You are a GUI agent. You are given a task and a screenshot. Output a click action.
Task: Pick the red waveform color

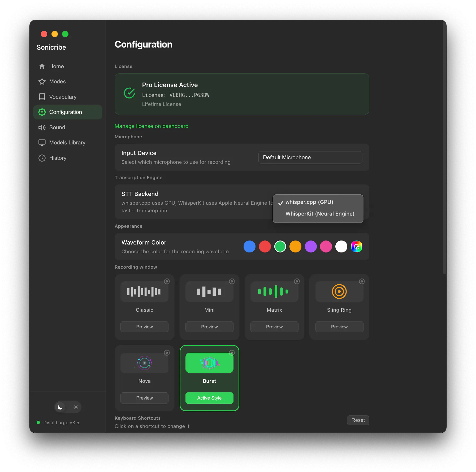pyautogui.click(x=265, y=247)
